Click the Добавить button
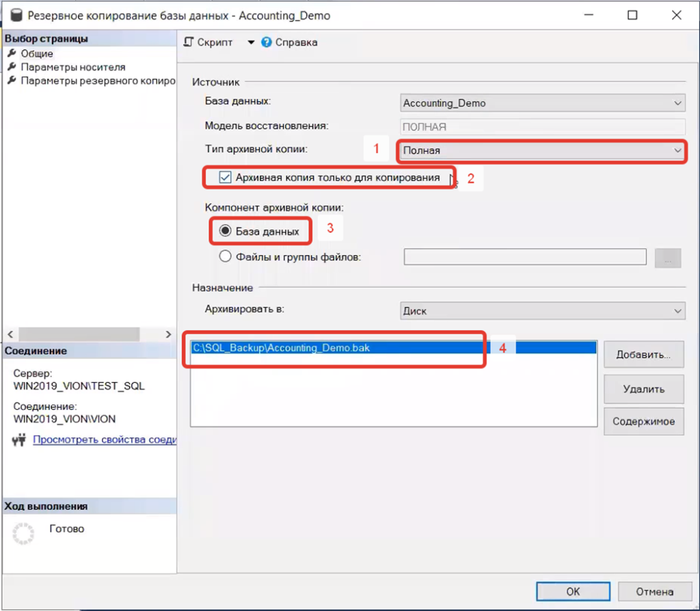The width and height of the screenshot is (700, 611). (643, 355)
